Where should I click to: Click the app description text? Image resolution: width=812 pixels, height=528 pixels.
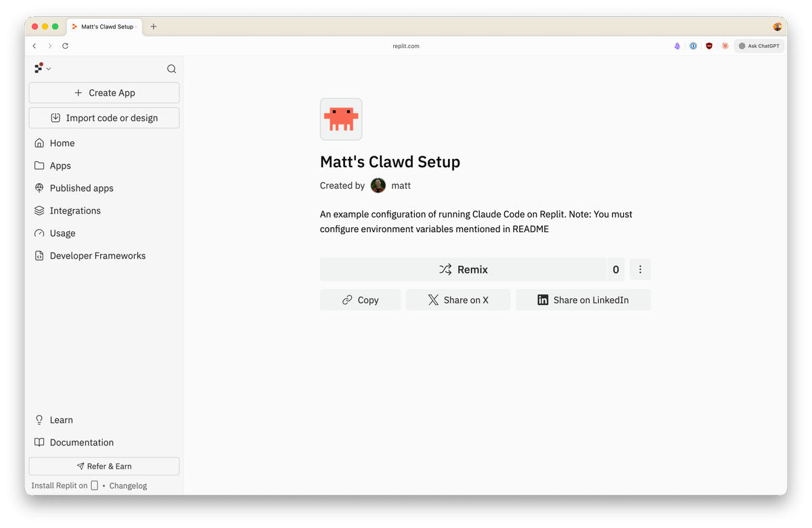pyautogui.click(x=476, y=221)
